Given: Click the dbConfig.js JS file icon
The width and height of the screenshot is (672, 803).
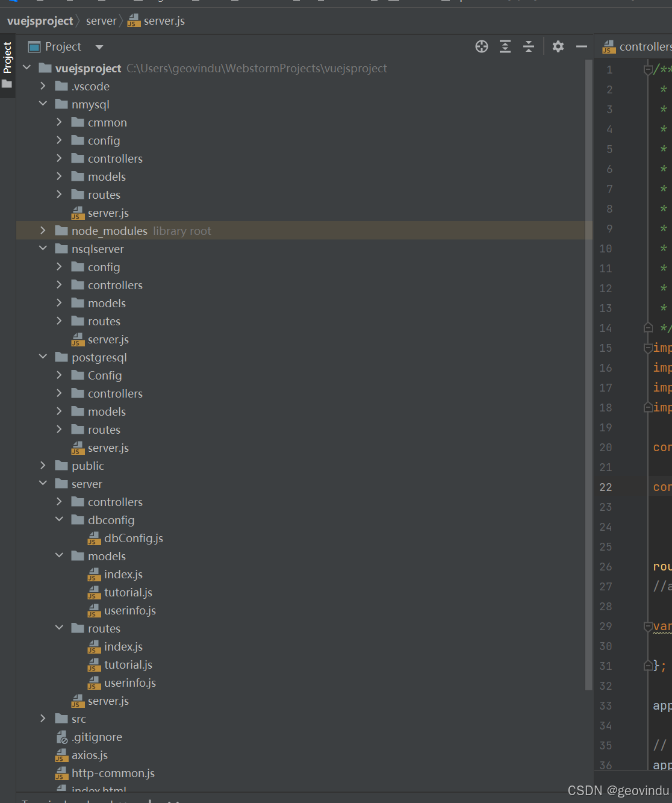Looking at the screenshot, I should [94, 538].
